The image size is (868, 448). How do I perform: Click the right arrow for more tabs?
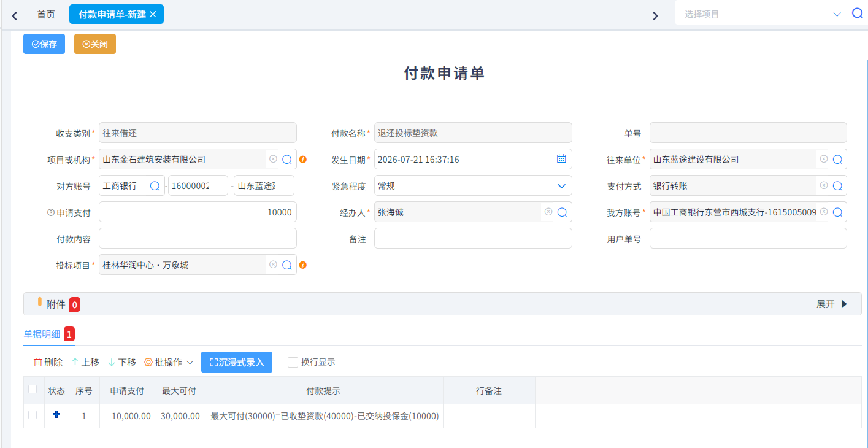click(x=655, y=15)
